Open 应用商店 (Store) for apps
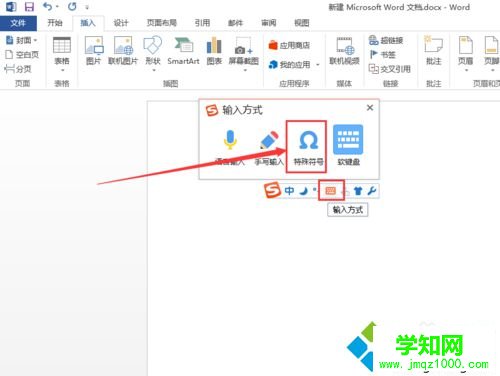500x376 pixels. tap(289, 45)
